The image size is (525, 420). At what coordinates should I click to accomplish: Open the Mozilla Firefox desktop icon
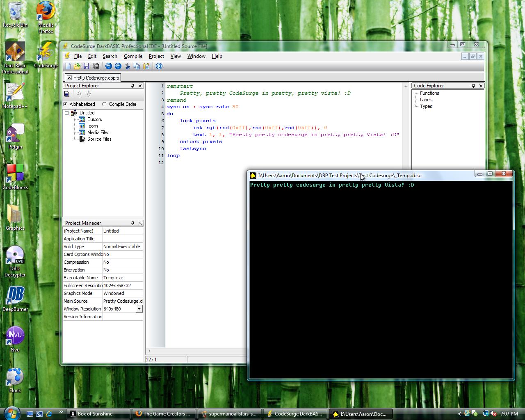click(x=46, y=17)
